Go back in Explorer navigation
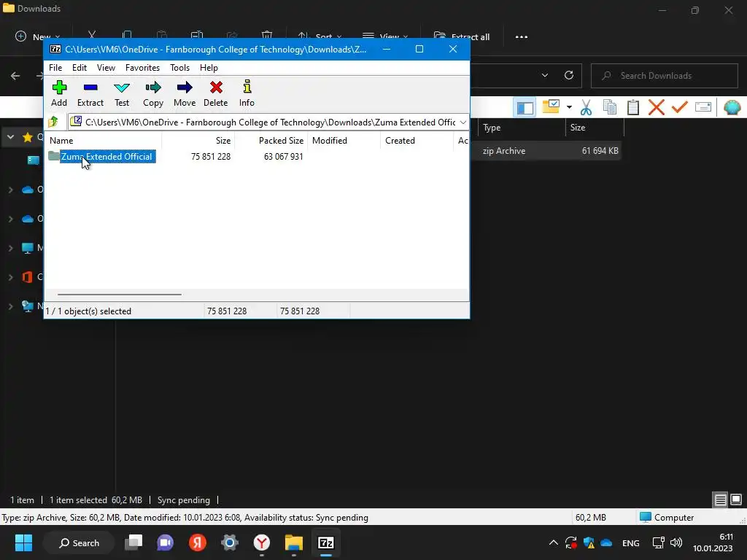The width and height of the screenshot is (747, 560). pyautogui.click(x=15, y=76)
